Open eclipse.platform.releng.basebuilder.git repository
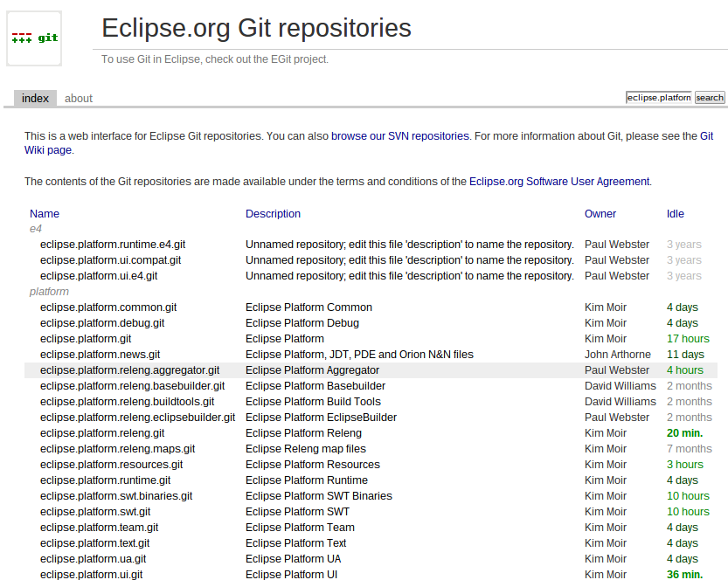Screen dimensions: 728x580 [132, 386]
